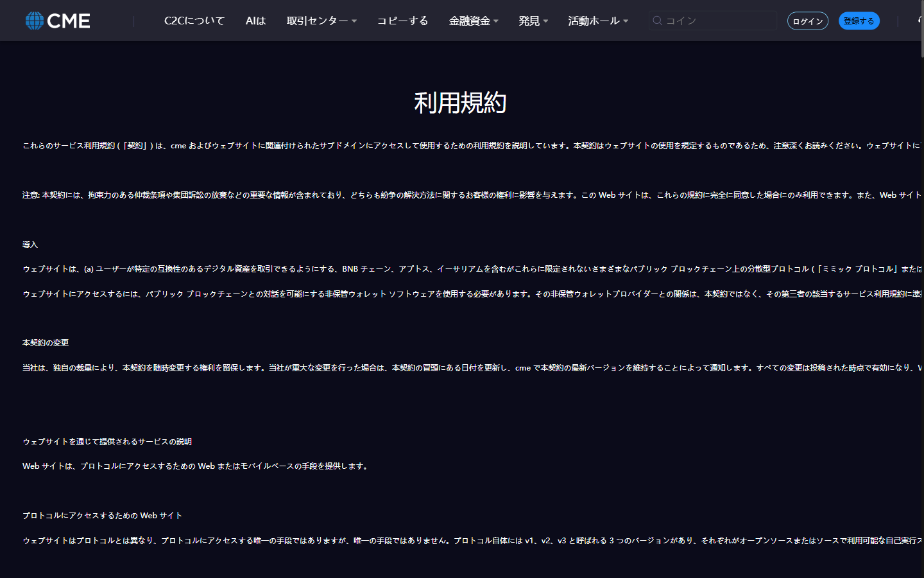Open the コピーする navigation item
The height and width of the screenshot is (578, 924).
coord(402,21)
